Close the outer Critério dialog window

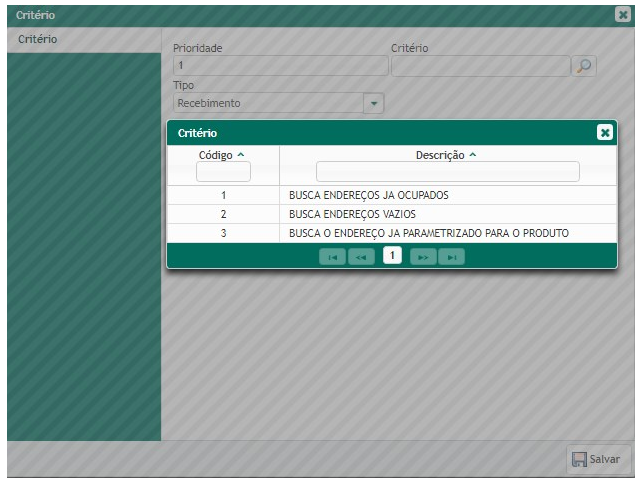click(623, 15)
